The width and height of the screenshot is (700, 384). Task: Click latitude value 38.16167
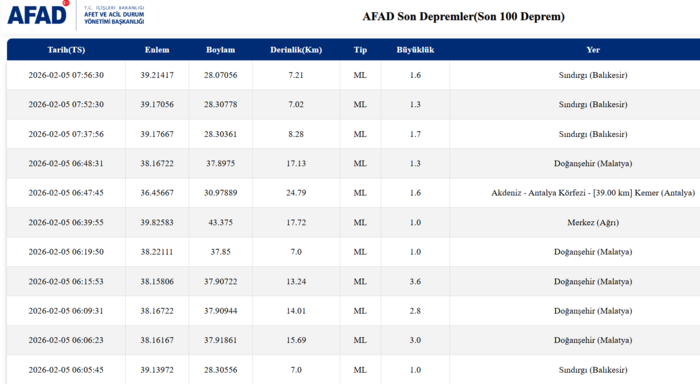click(157, 340)
